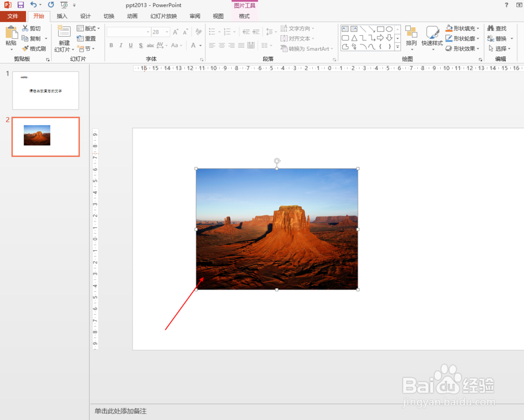
Task: Align text right
Action: point(232,46)
